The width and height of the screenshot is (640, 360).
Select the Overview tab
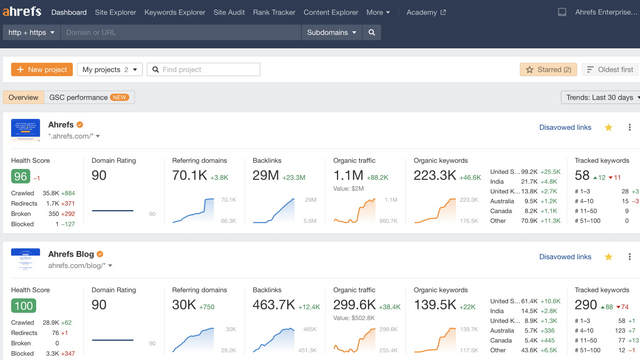point(23,97)
